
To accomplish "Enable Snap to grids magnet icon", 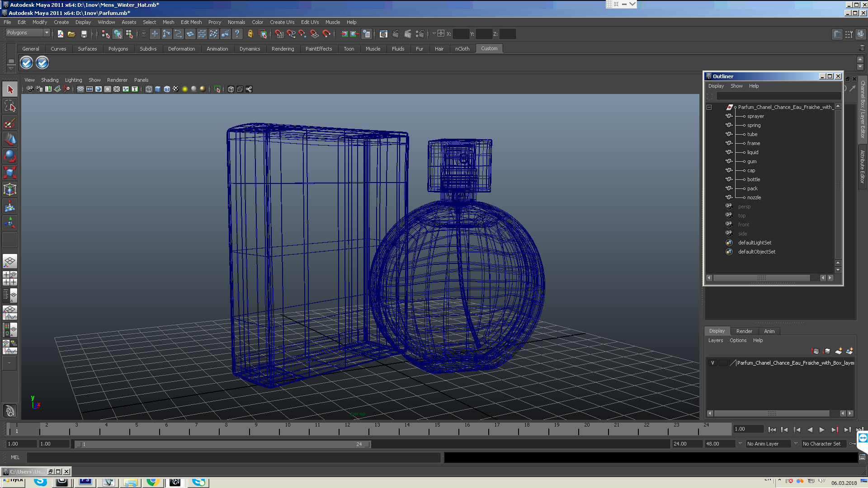I will click(279, 34).
